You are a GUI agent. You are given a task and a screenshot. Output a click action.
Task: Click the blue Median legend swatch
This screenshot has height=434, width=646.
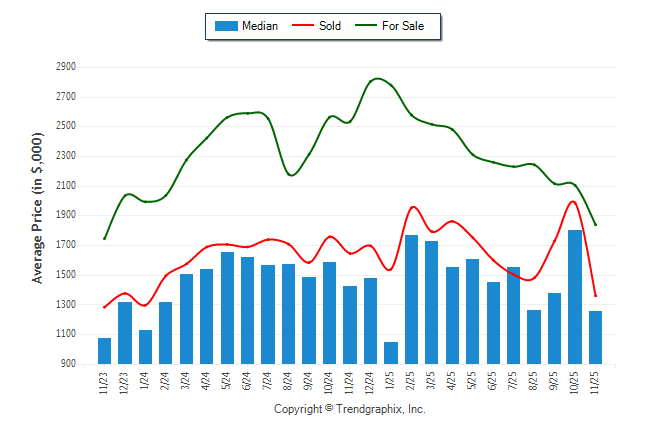[x=226, y=26]
